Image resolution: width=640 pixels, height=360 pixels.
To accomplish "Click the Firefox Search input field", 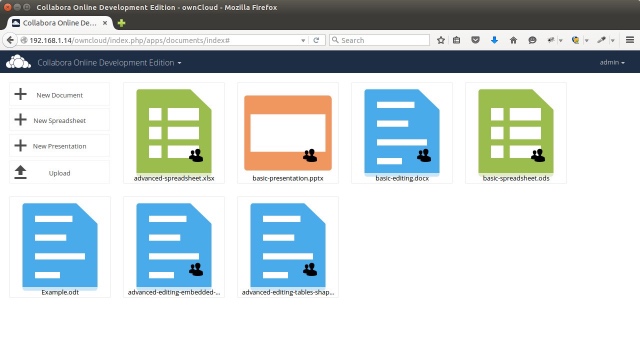I will point(380,40).
